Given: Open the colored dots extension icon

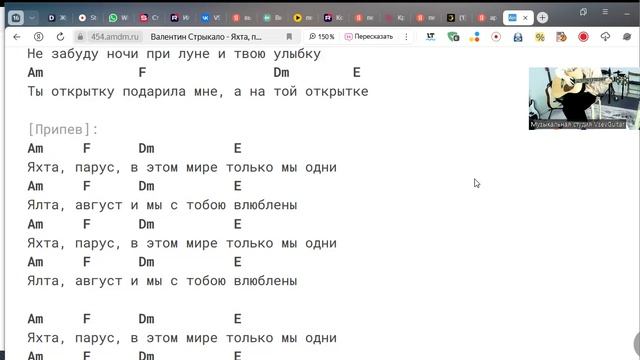Looking at the screenshot, I should pos(474,37).
